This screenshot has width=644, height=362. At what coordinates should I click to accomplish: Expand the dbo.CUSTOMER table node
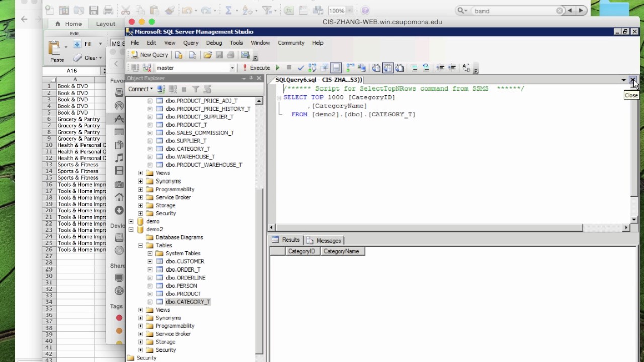click(150, 261)
